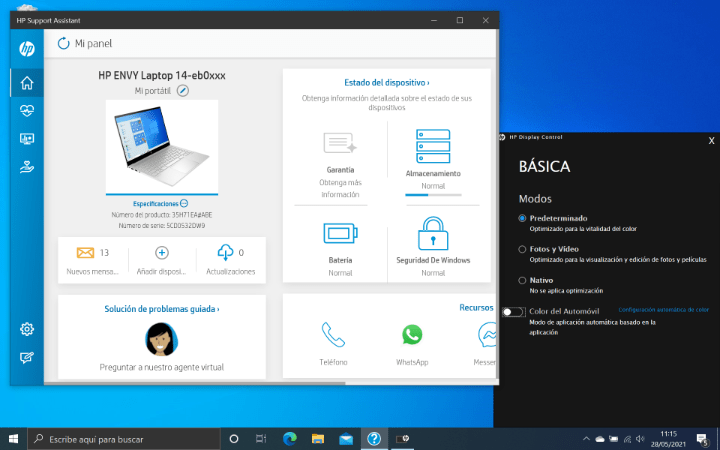Click the HP logo in sidebar
Viewport: 720px width, 450px height.
(x=27, y=49)
